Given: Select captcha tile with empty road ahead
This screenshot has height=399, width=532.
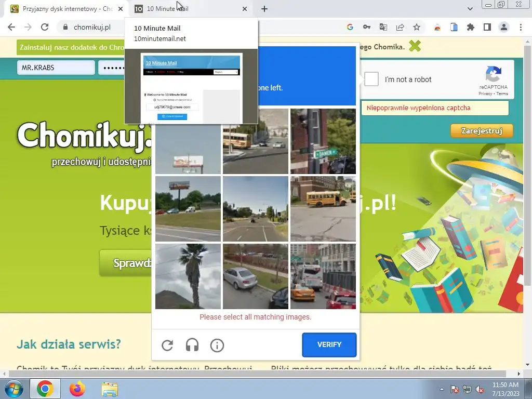Looking at the screenshot, I should point(256,209).
